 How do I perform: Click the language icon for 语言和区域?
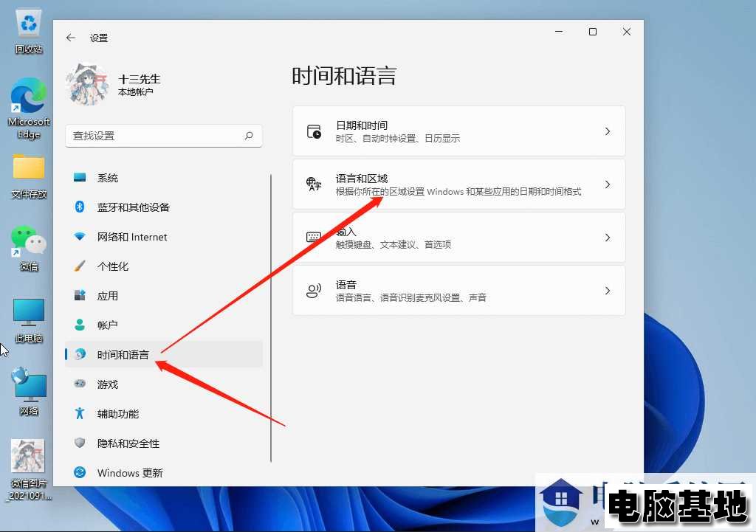click(x=314, y=184)
